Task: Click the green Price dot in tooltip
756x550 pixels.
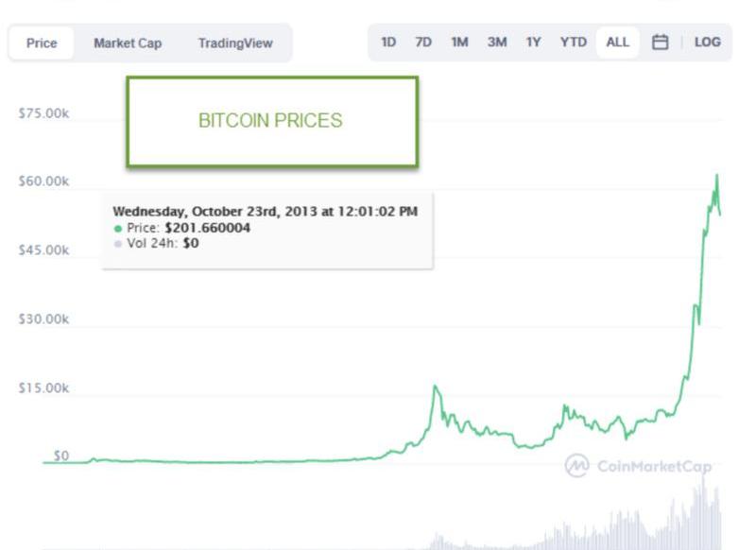Action: pos(118,229)
